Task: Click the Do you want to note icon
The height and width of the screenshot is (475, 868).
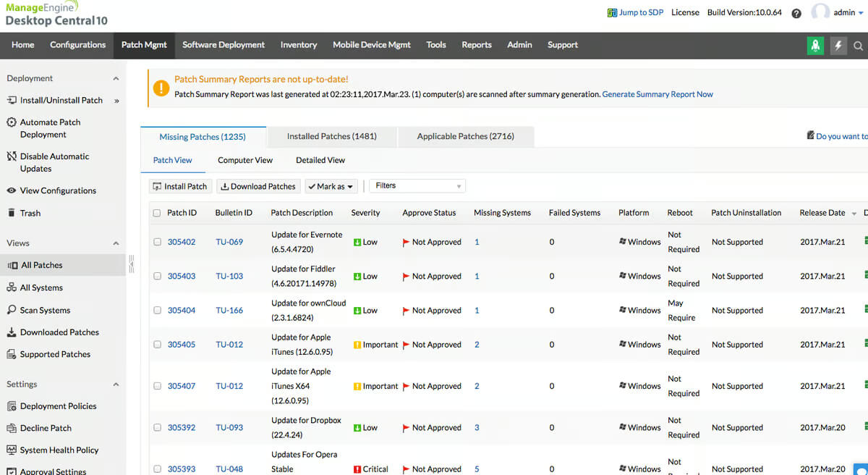Action: point(810,135)
